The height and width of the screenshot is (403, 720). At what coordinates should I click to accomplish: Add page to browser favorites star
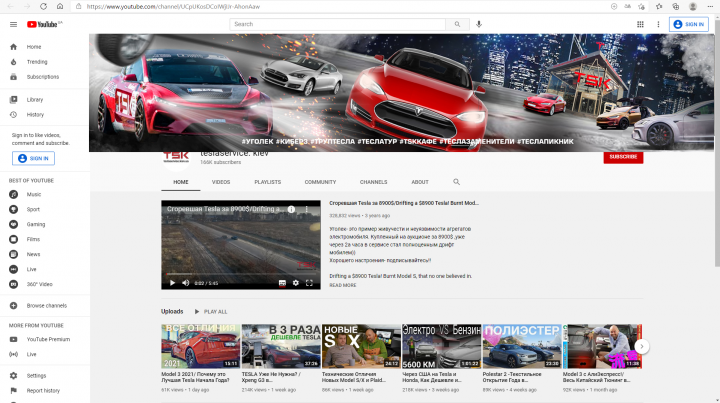click(x=641, y=6)
